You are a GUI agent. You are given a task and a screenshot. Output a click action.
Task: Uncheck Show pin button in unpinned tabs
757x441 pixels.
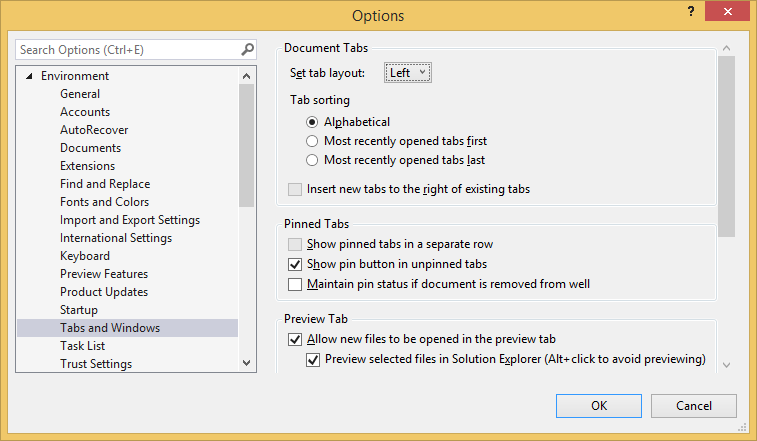click(x=295, y=265)
